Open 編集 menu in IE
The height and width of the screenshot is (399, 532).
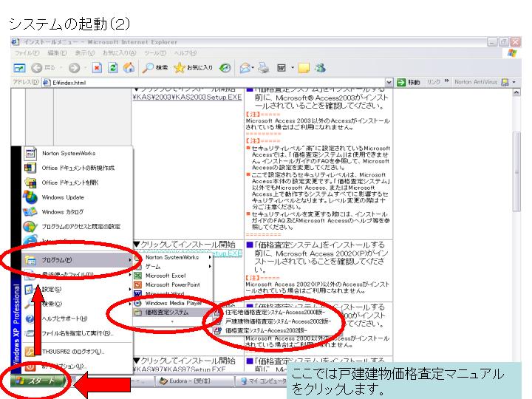tap(57, 53)
